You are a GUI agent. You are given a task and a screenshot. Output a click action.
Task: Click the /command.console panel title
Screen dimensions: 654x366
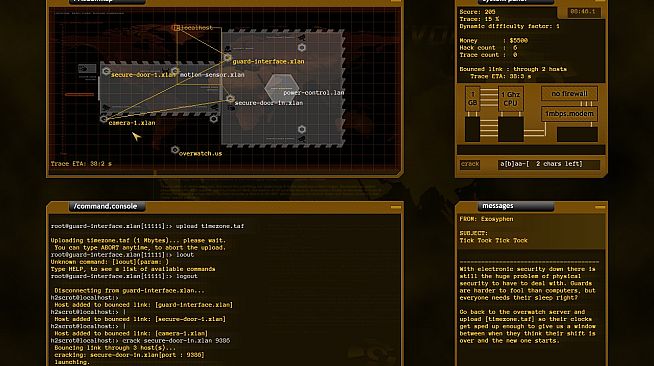[105, 206]
